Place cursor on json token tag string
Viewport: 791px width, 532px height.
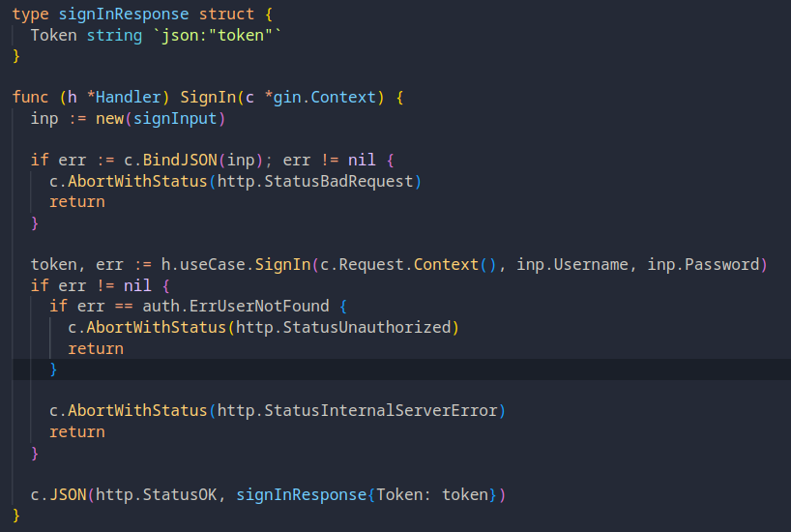[217, 36]
